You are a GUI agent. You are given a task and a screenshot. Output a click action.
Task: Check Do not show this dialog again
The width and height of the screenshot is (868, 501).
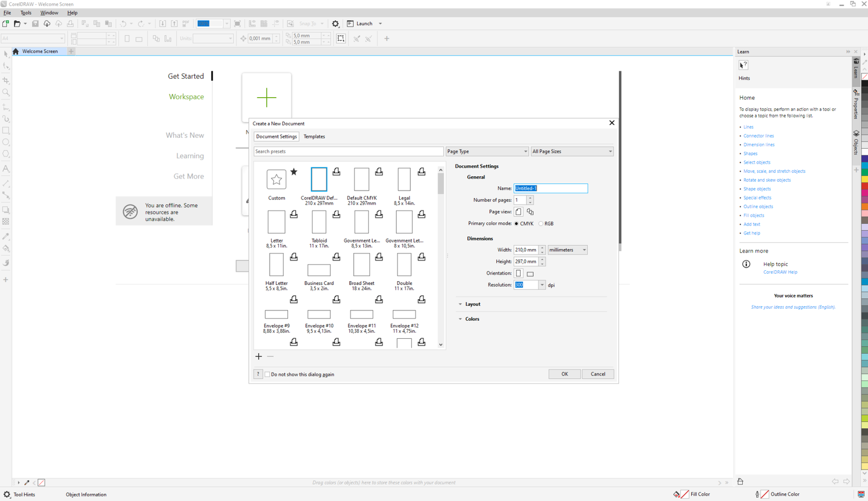(267, 375)
